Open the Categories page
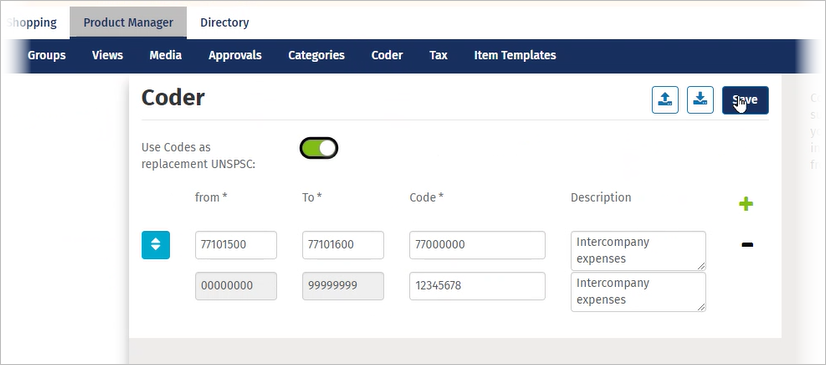This screenshot has height=365, width=826. 316,55
